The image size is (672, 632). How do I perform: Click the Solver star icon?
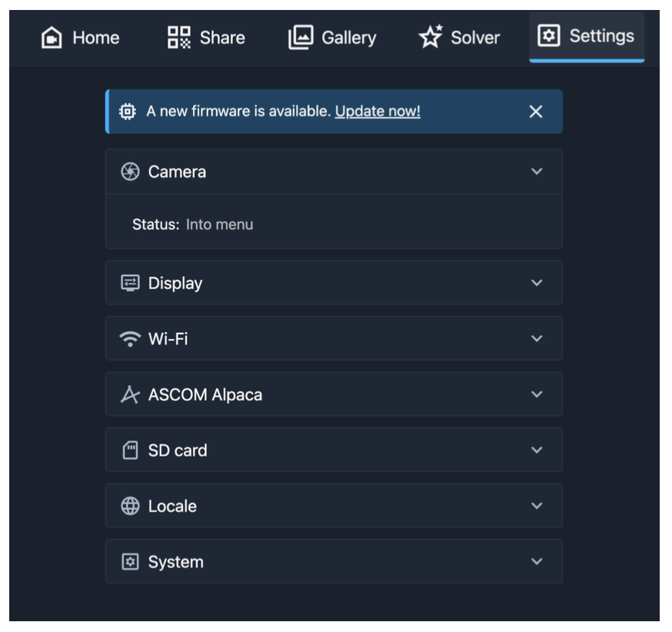431,37
